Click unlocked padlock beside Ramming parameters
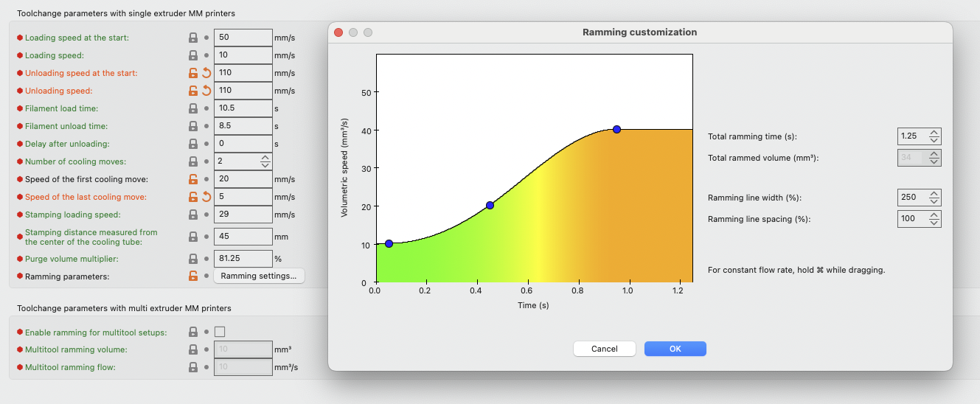Screen dimensions: 980x404 [192, 276]
